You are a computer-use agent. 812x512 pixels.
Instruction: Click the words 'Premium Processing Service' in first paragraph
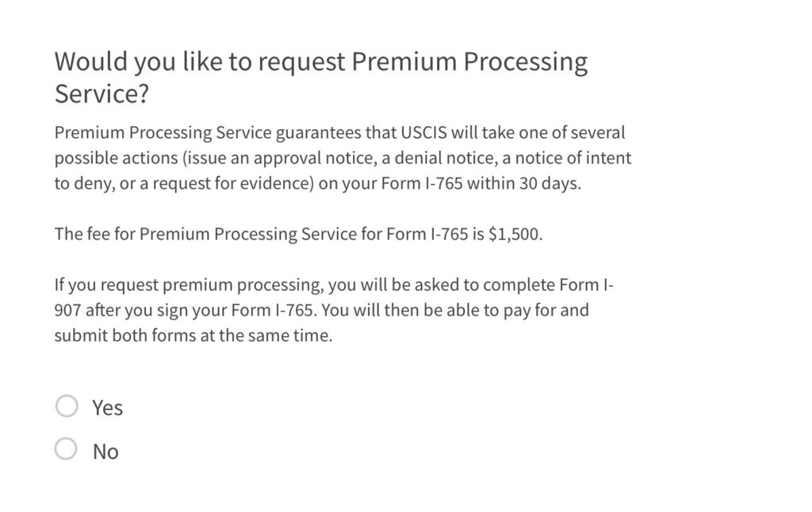click(x=151, y=132)
